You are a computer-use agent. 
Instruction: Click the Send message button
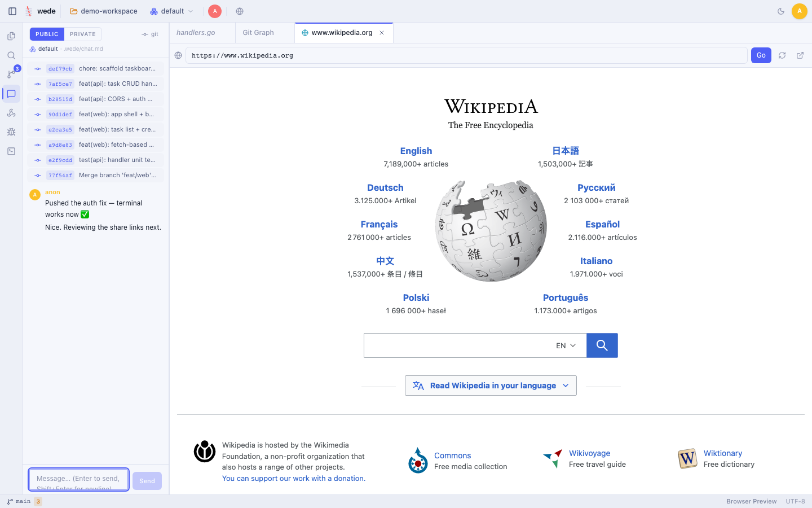coord(147,481)
